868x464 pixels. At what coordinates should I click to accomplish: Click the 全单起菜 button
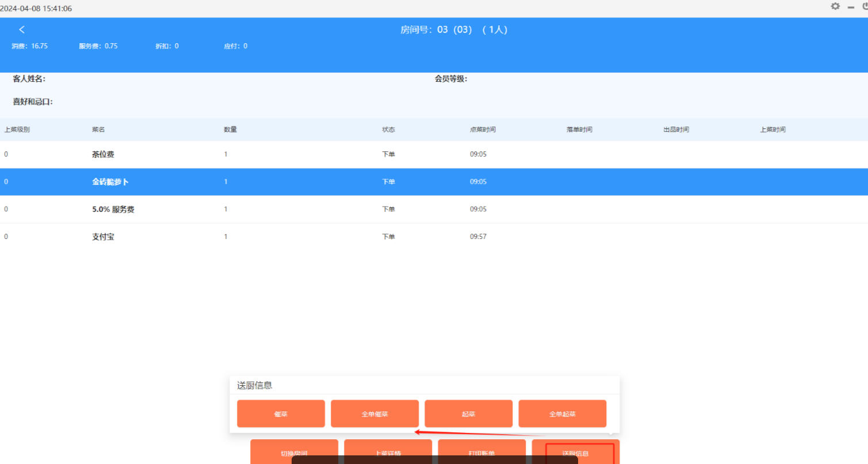(562, 413)
